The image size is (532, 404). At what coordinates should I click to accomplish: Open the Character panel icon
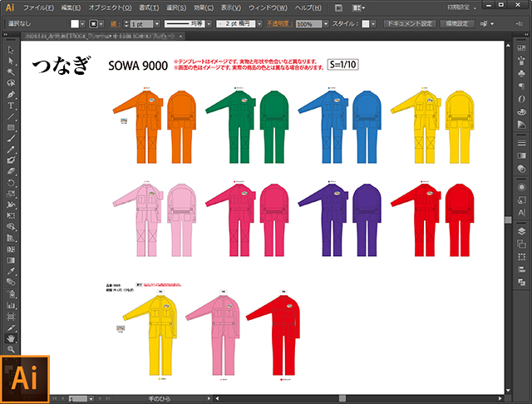tap(521, 213)
